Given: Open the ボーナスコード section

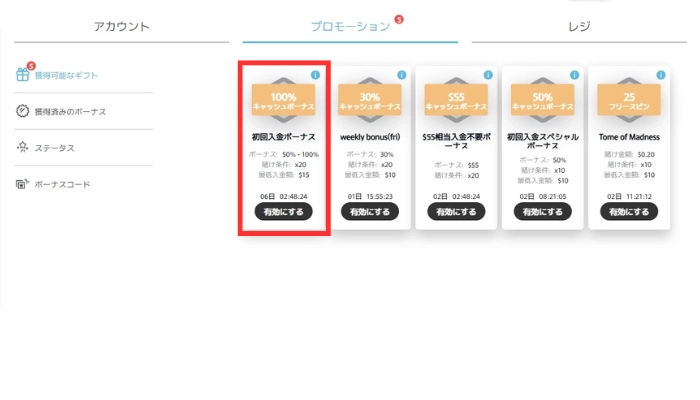Looking at the screenshot, I should (62, 184).
